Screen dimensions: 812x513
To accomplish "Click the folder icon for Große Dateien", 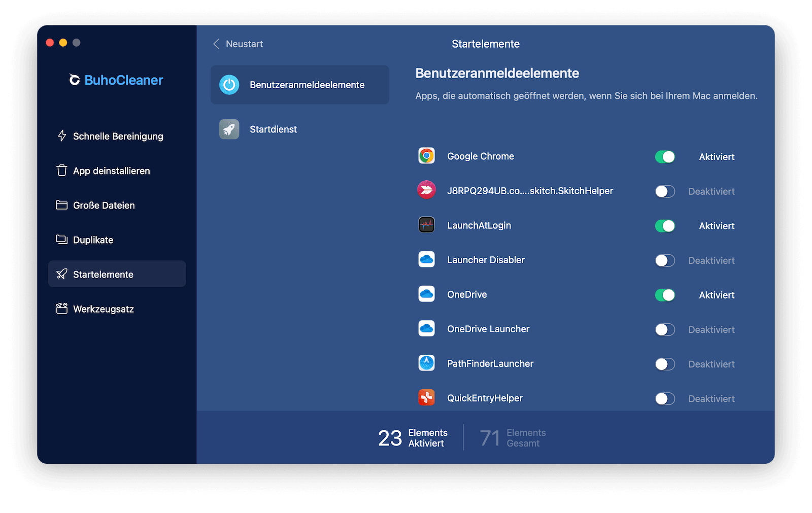I will [62, 205].
